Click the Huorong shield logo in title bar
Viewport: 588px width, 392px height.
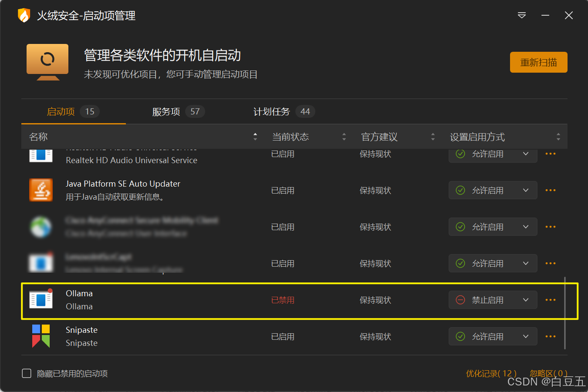tap(24, 15)
